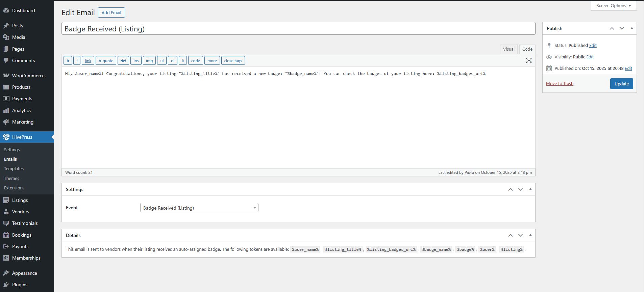
Task: Click the Memberships icon
Action: pos(6,258)
